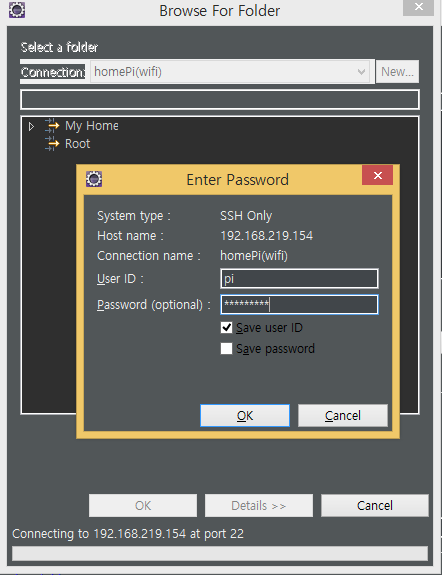
Task: Click the connection progress bar at bottom
Action: tap(220, 553)
